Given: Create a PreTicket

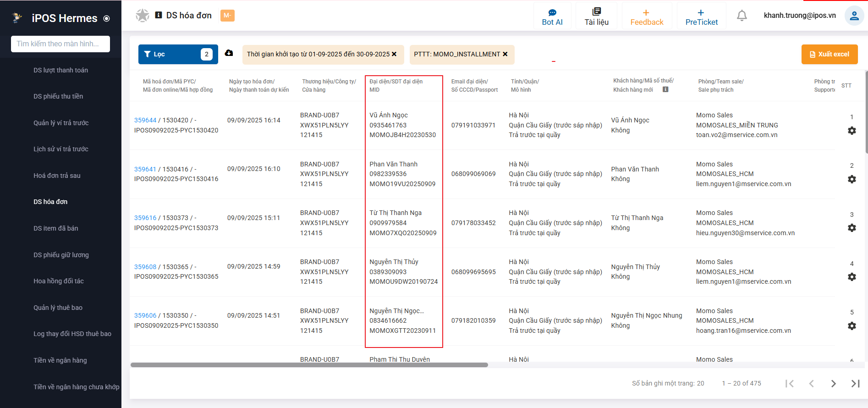Looking at the screenshot, I should pos(701,17).
